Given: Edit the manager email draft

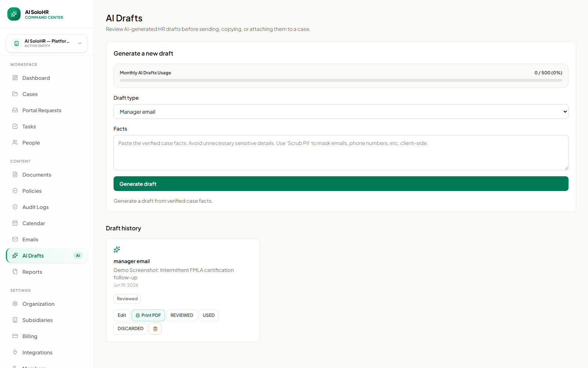Looking at the screenshot, I should [122, 315].
